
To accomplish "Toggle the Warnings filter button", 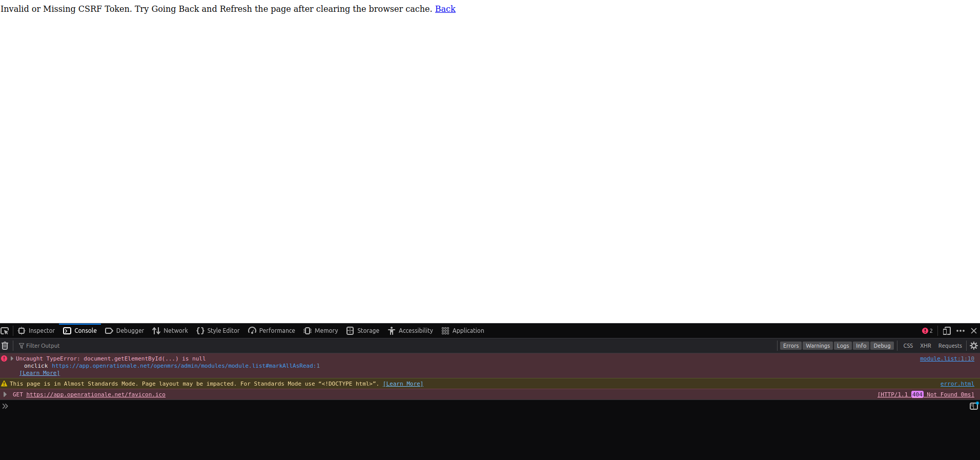I will (818, 346).
